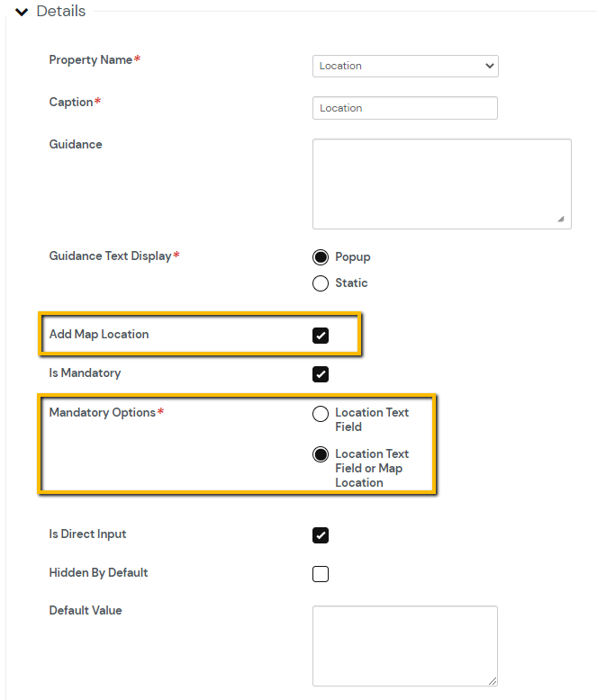The image size is (597, 700).
Task: Click the Mandatory Options field label
Action: (x=103, y=413)
